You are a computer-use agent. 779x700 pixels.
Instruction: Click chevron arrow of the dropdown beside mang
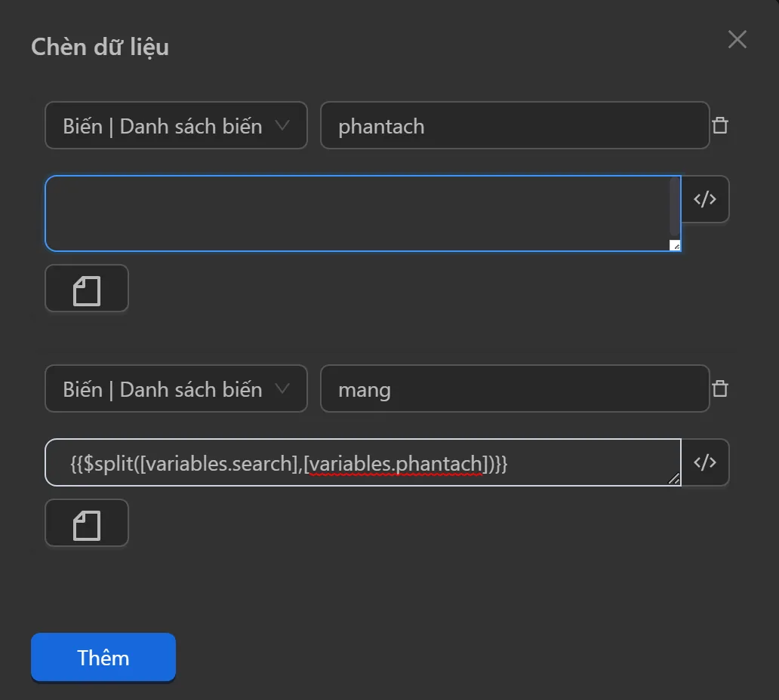282,389
